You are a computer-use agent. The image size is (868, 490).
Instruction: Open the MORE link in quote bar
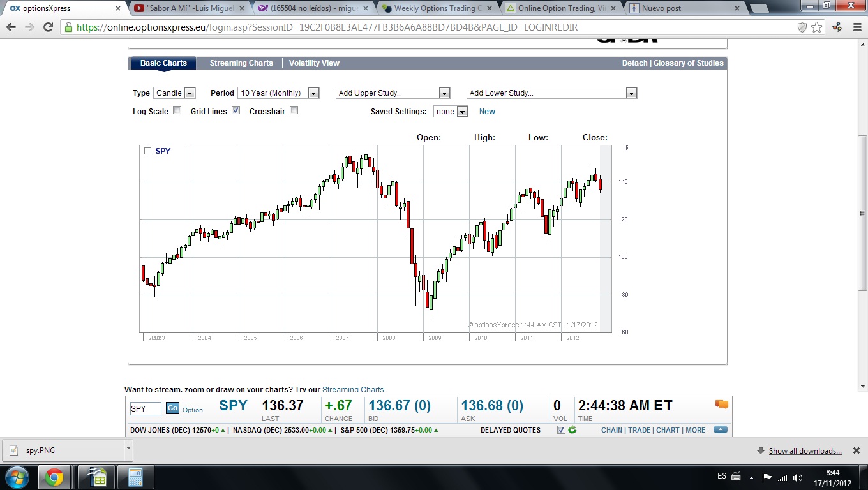[x=695, y=430]
